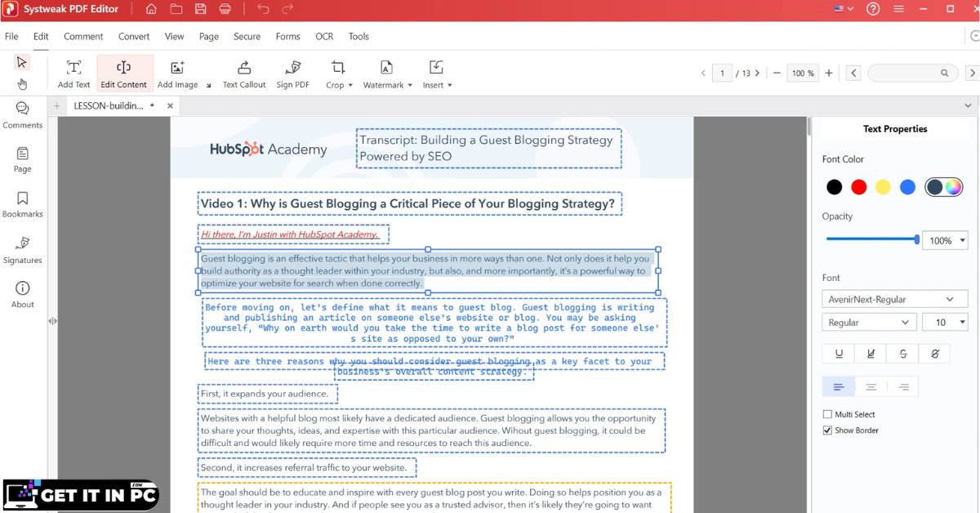Click the previous search result button

click(853, 74)
